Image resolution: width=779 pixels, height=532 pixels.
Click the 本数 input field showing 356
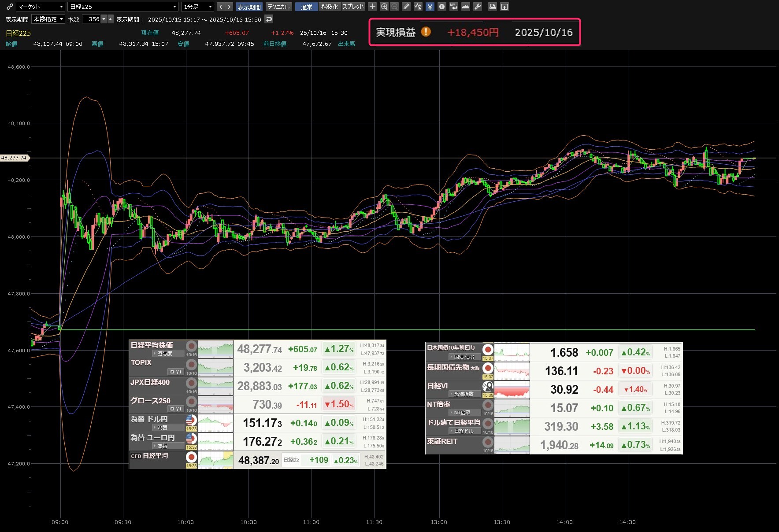93,19
